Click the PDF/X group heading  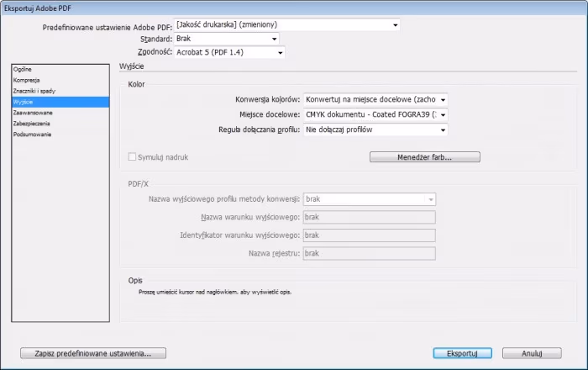tap(139, 184)
